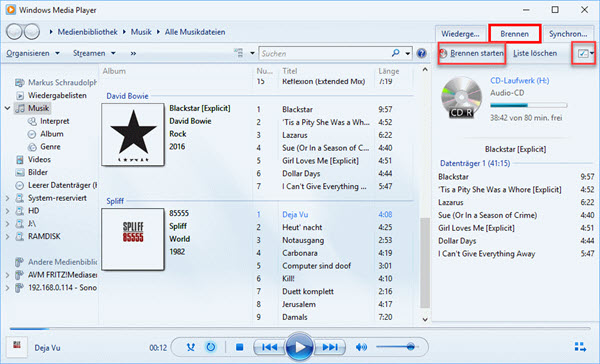Viewport: 600px width, 364px height.
Task: Open the view options icon
Action: pos(238,53)
